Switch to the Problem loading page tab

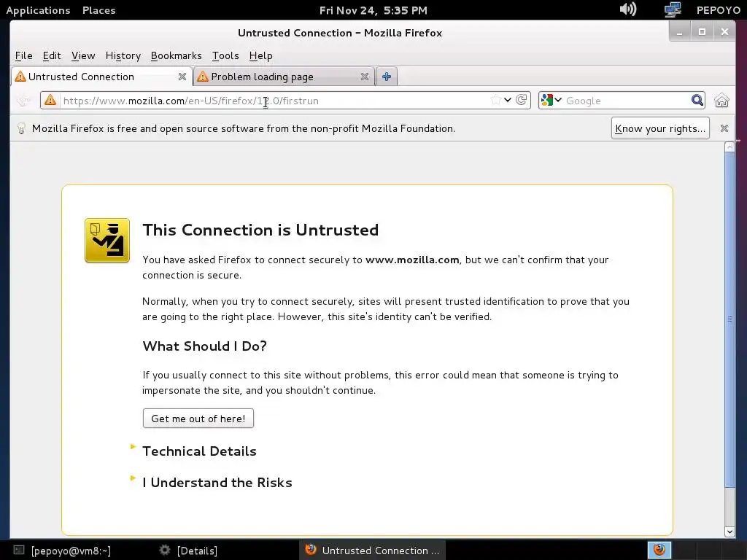[284, 77]
